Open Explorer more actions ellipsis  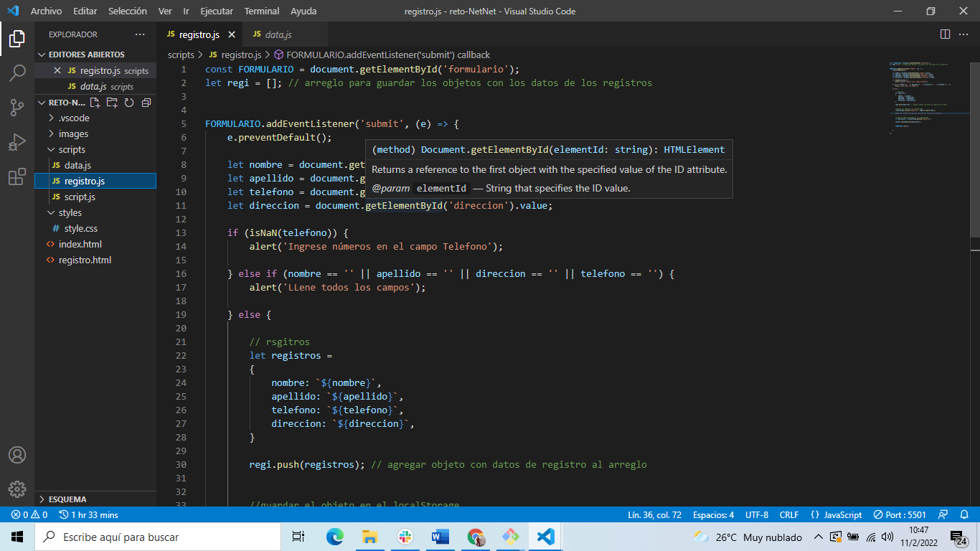click(140, 34)
